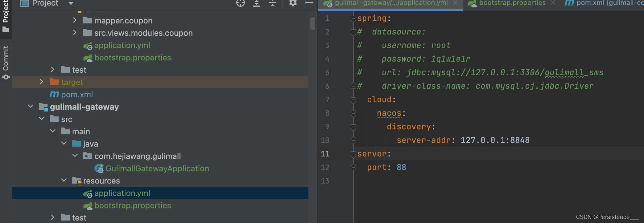Select bootstrap.properties under resources

click(133, 205)
